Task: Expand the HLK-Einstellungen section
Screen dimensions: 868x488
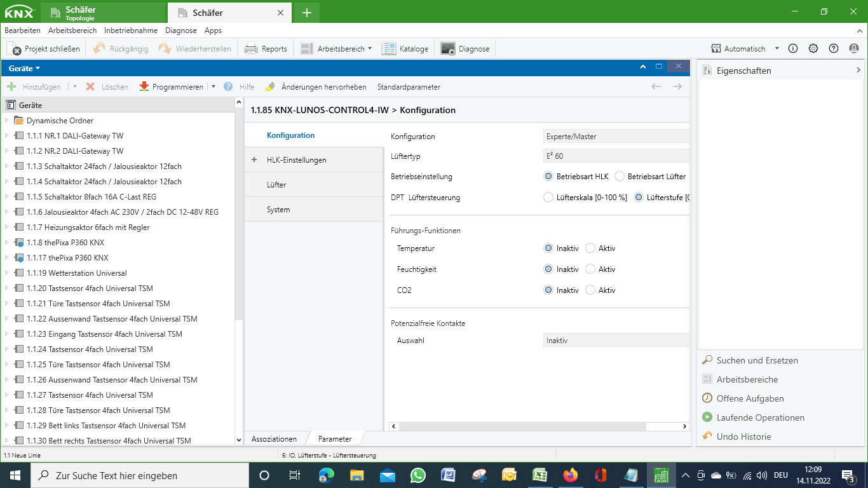Action: 254,160
